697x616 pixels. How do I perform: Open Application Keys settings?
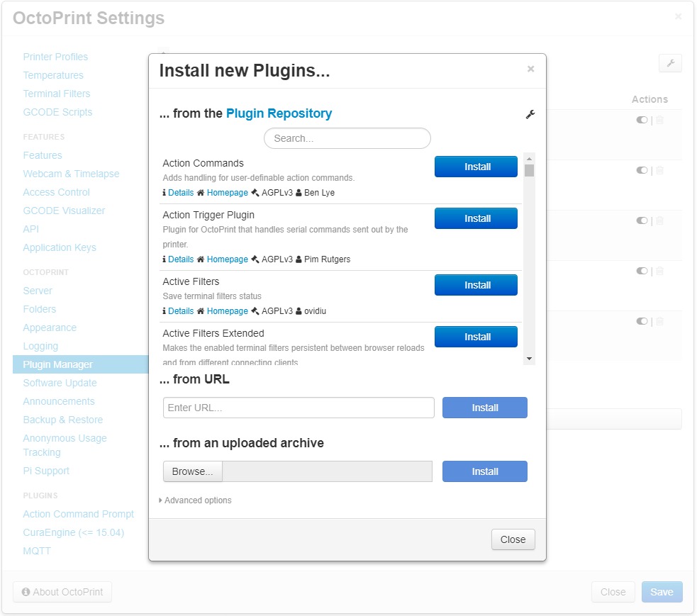click(x=60, y=247)
